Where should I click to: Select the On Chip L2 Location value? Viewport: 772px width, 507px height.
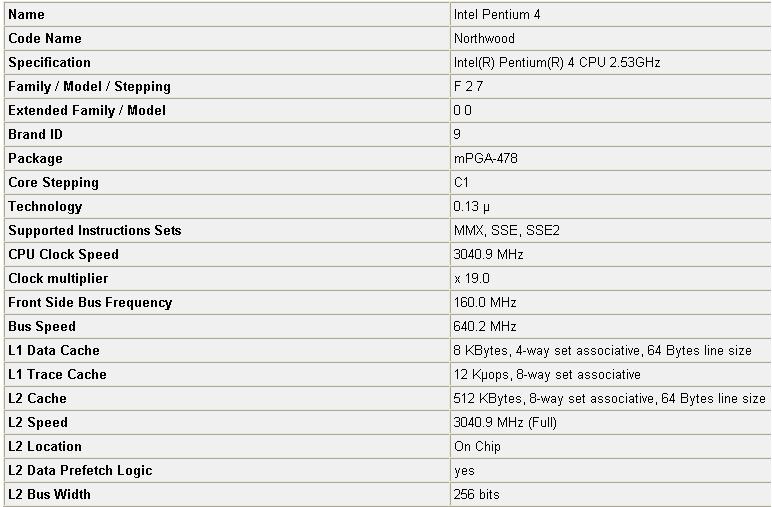point(477,446)
